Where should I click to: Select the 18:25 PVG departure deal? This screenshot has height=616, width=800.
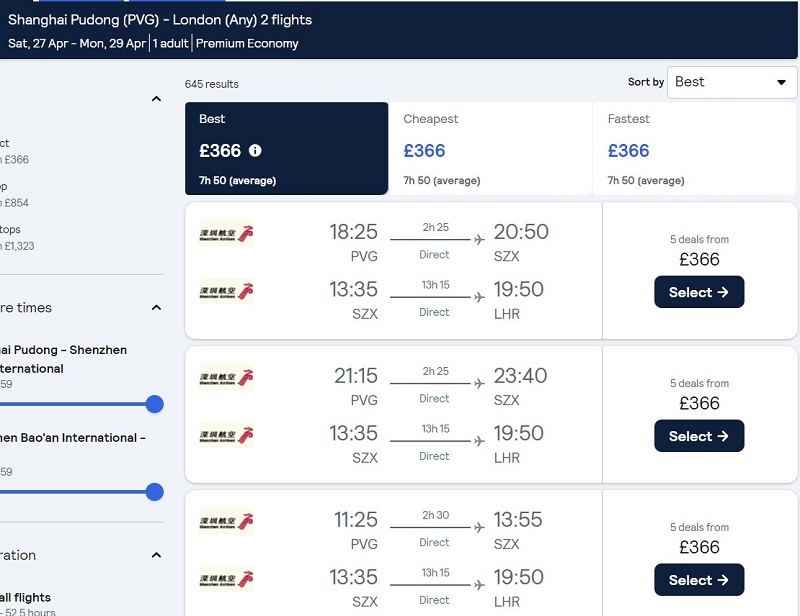point(699,292)
